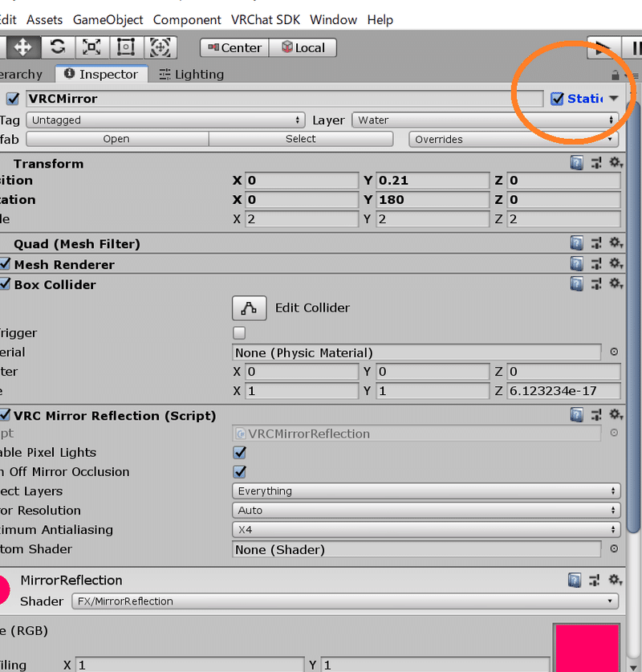
Task: Select the Scale tool
Action: pos(91,47)
